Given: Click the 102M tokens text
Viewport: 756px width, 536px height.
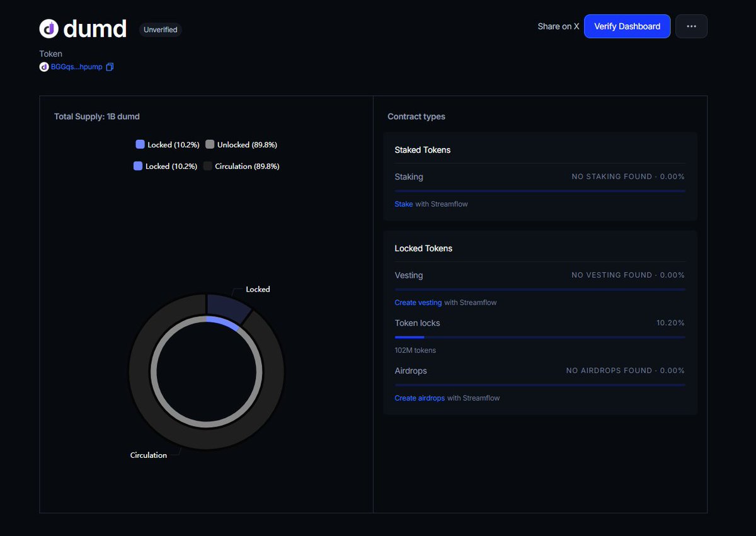Looking at the screenshot, I should (415, 350).
